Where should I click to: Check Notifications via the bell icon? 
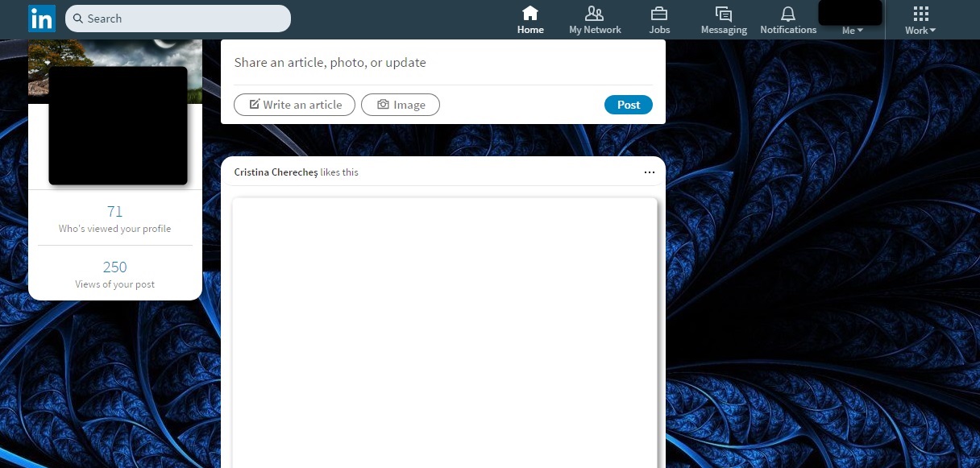[787, 14]
